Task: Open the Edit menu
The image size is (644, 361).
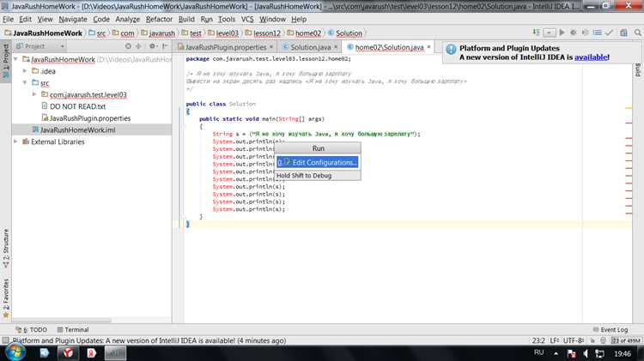Action: click(25, 19)
